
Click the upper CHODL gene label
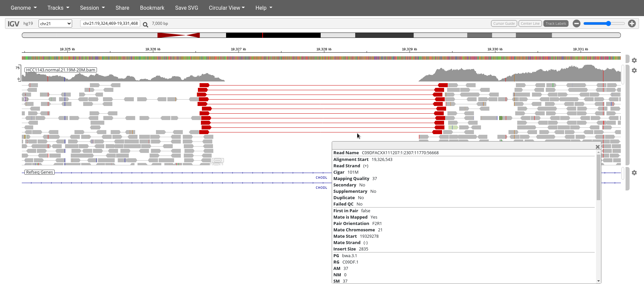(x=321, y=178)
